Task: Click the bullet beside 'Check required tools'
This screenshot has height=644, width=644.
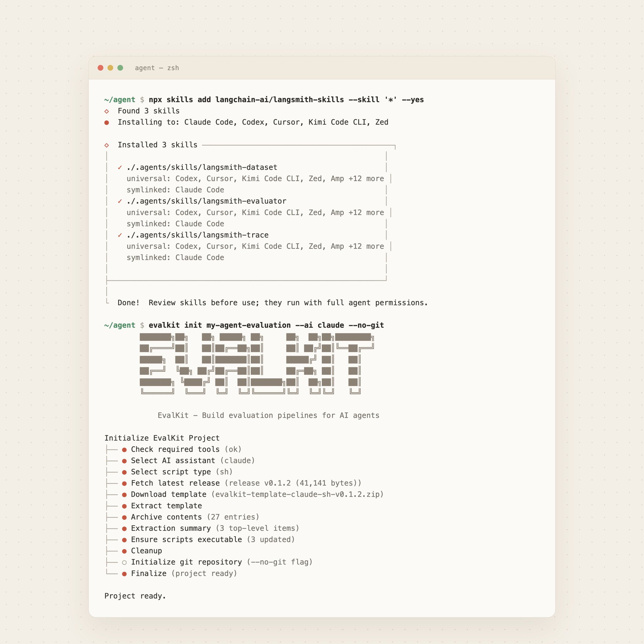Action: pyautogui.click(x=124, y=450)
